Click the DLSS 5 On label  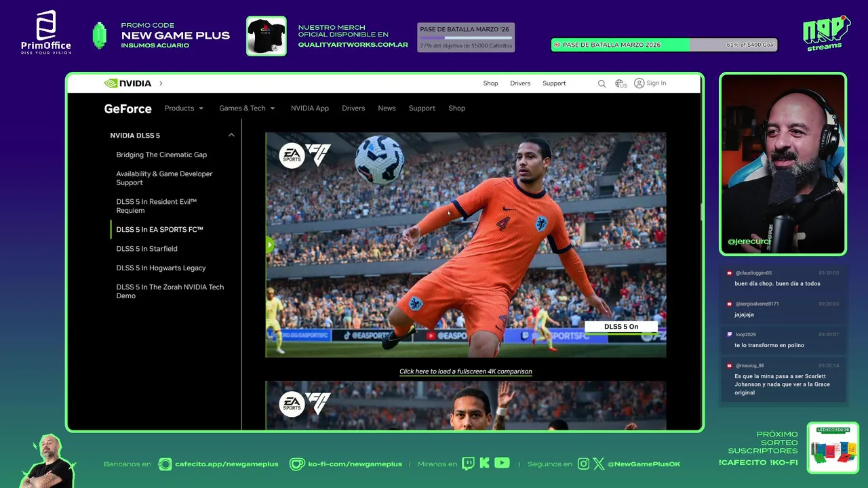pos(621,327)
